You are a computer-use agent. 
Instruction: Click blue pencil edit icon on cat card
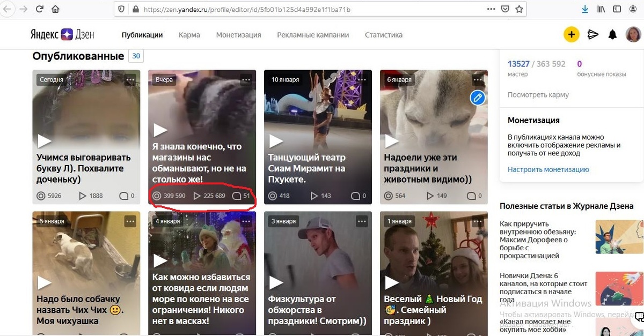tap(478, 98)
